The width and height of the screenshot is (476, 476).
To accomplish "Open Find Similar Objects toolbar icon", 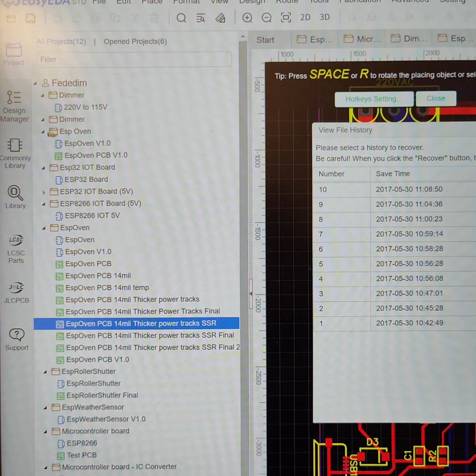I will (x=201, y=18).
